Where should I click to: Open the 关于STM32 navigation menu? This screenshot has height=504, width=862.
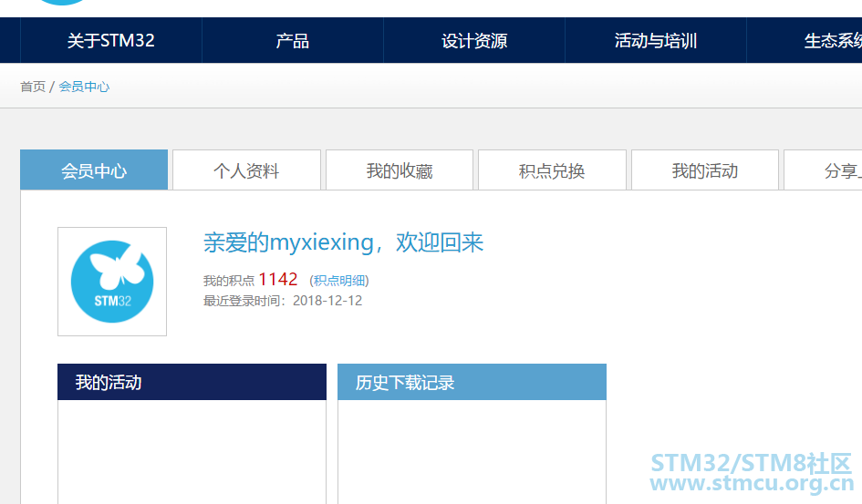111,41
